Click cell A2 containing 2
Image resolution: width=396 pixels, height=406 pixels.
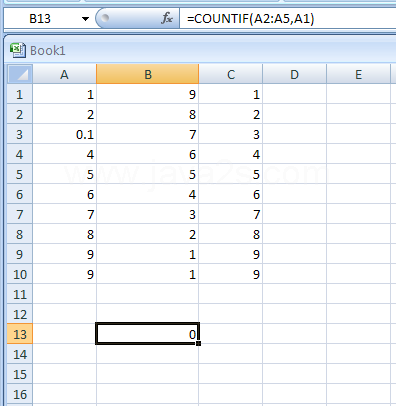click(64, 114)
